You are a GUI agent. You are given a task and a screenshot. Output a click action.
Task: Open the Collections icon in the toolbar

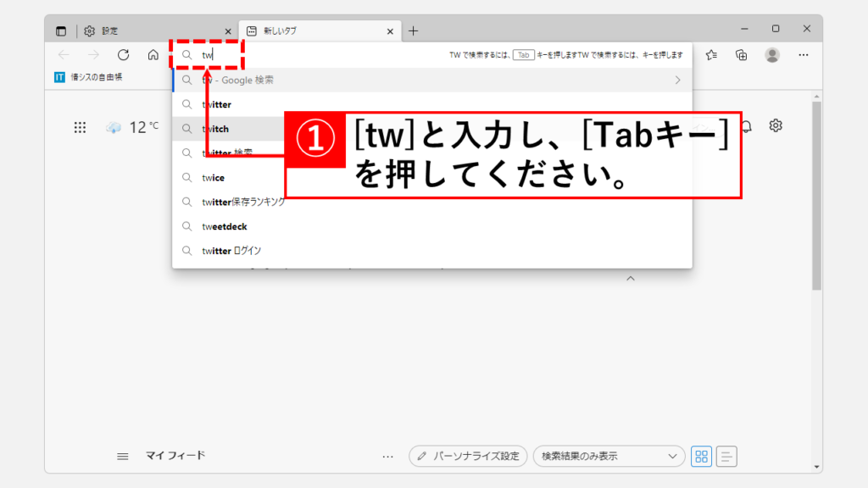tap(742, 55)
